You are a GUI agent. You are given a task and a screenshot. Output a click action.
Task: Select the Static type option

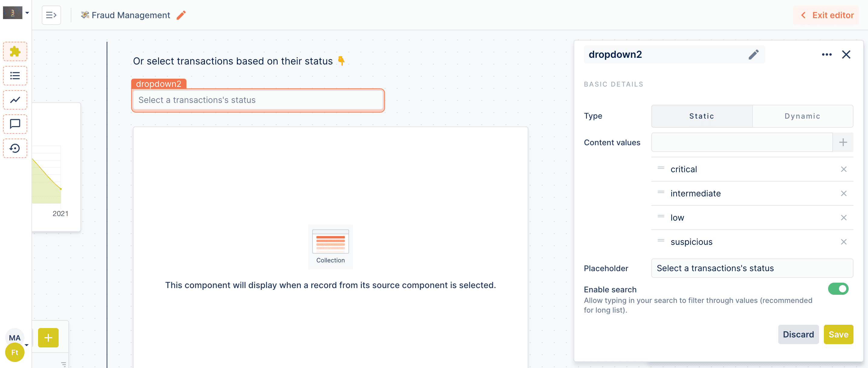701,116
